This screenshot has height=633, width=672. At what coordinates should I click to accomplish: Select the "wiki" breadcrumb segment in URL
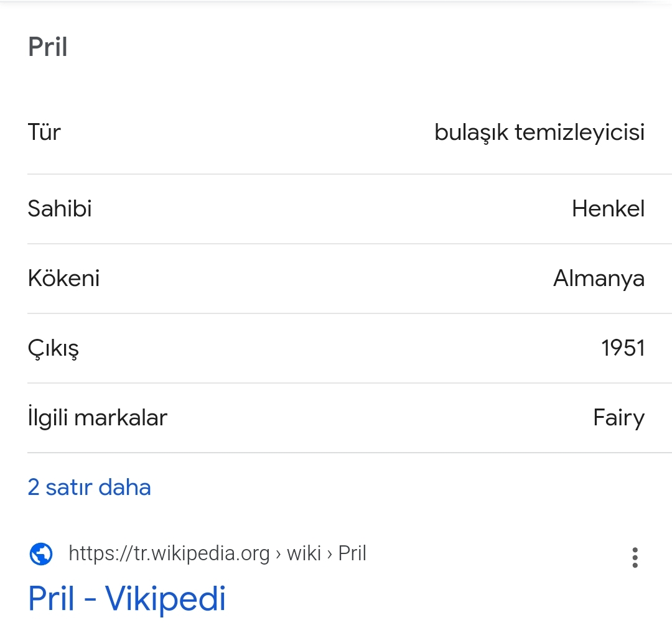pos(304,553)
